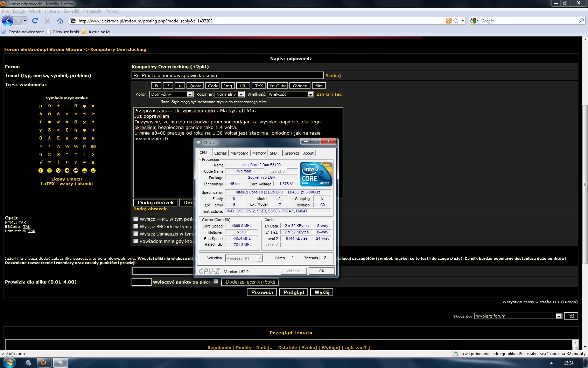Insert the exclamation mark emoticon
The image size is (588, 368).
pyautogui.click(x=41, y=171)
